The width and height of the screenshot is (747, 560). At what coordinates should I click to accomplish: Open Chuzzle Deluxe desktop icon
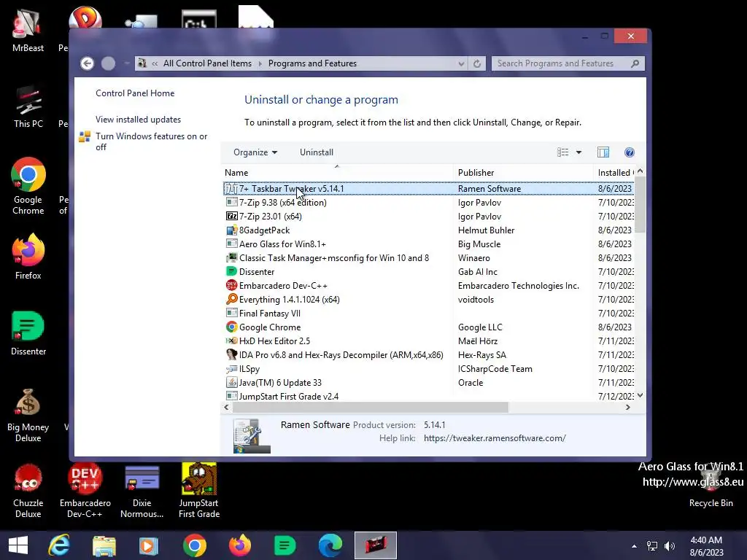tap(28, 491)
